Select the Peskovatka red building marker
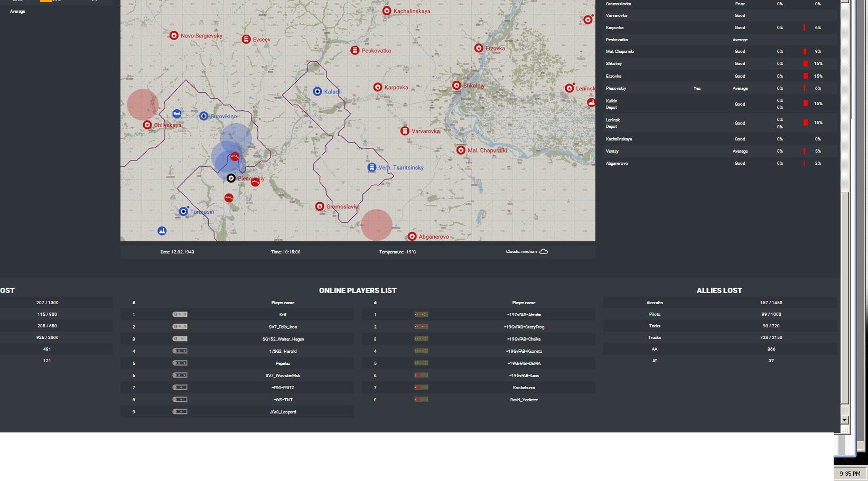The image size is (868, 481). tap(355, 51)
